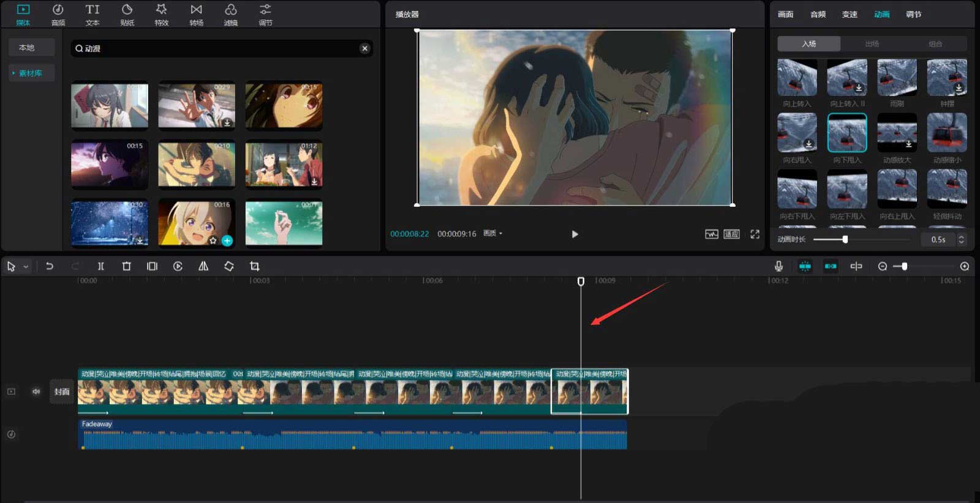Viewport: 980px width, 503px height.
Task: Clear the search box with X
Action: 365,48
